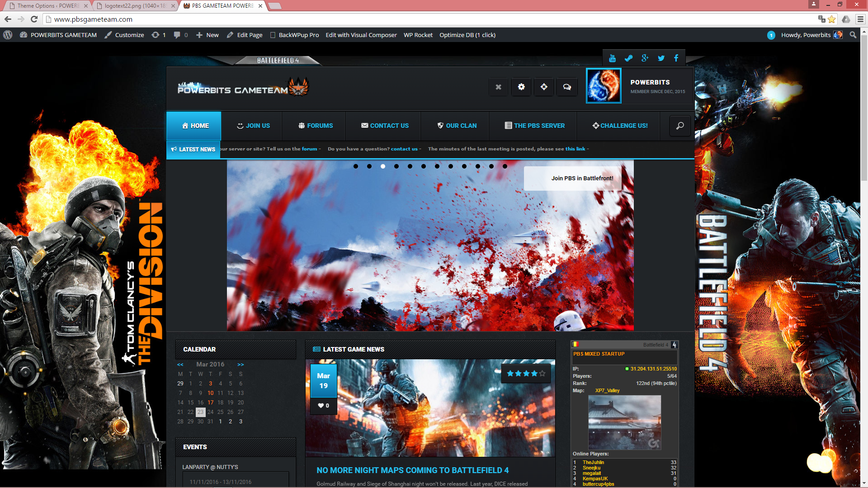This screenshot has width=868, height=488.
Task: Expand the New menu in admin bar
Action: [208, 35]
